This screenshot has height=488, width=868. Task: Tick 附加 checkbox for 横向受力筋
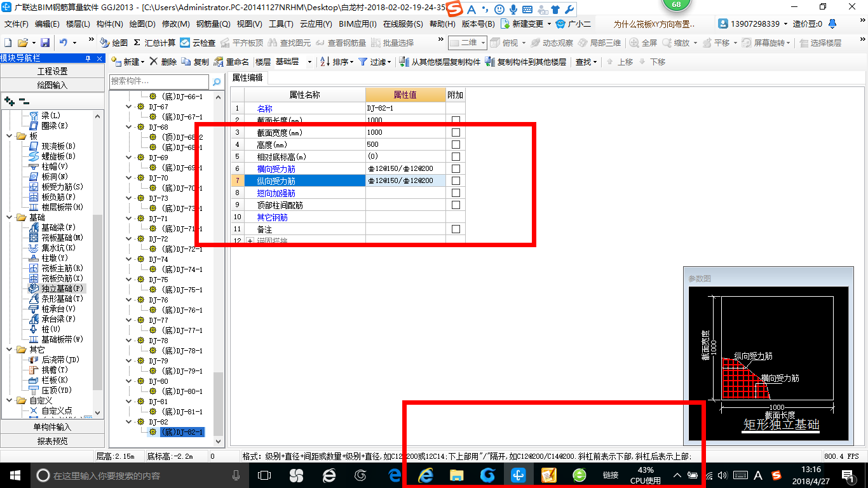coord(456,168)
